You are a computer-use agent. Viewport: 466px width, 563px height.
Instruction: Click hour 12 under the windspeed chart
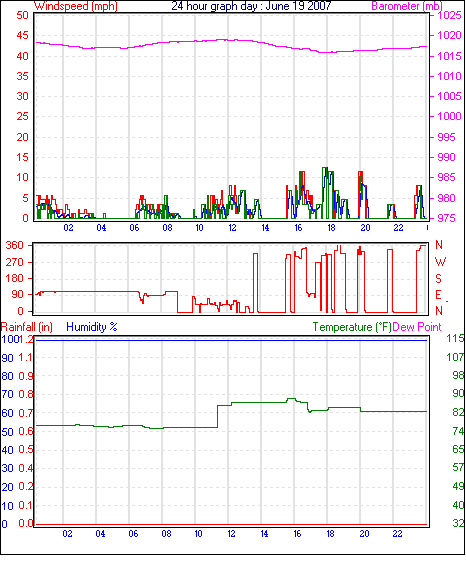pos(232,228)
